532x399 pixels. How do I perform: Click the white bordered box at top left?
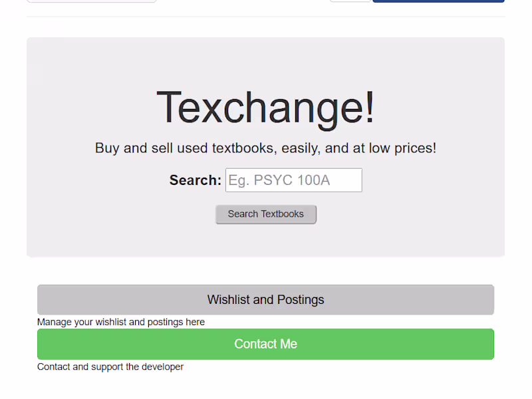coord(92,1)
